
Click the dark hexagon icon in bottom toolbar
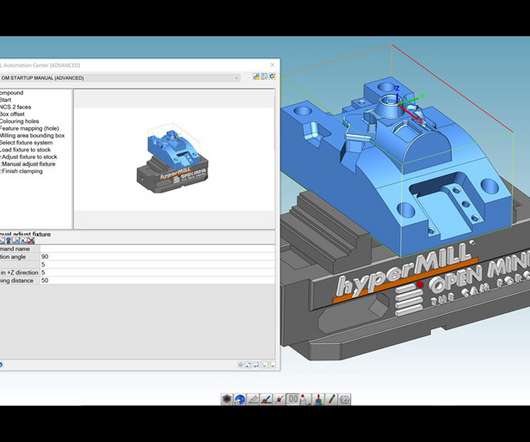coord(227,399)
